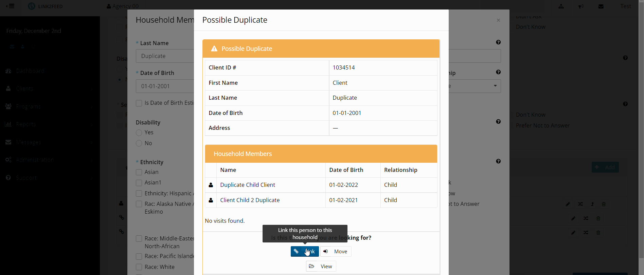Expand the relationship dropdown arrow

(x=495, y=86)
